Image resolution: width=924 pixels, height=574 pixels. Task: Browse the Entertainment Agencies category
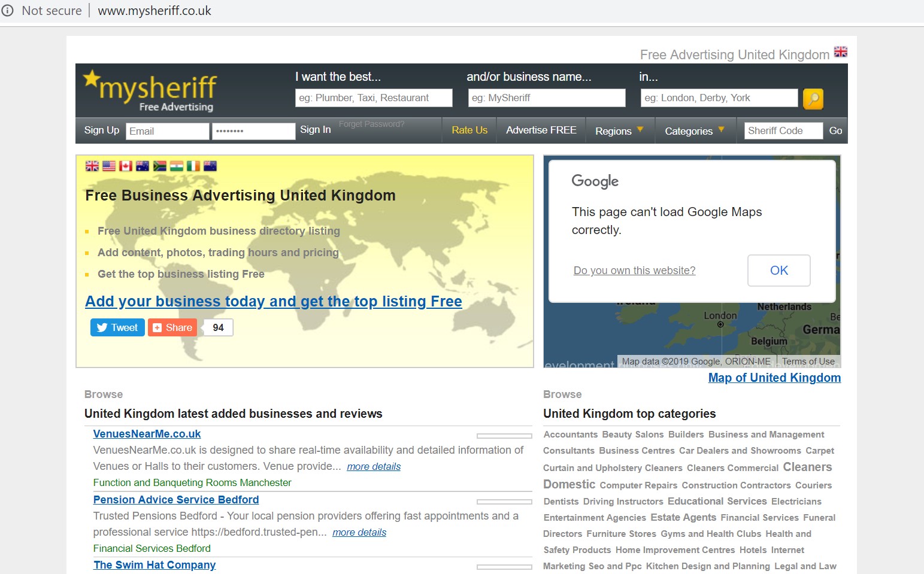click(x=595, y=518)
